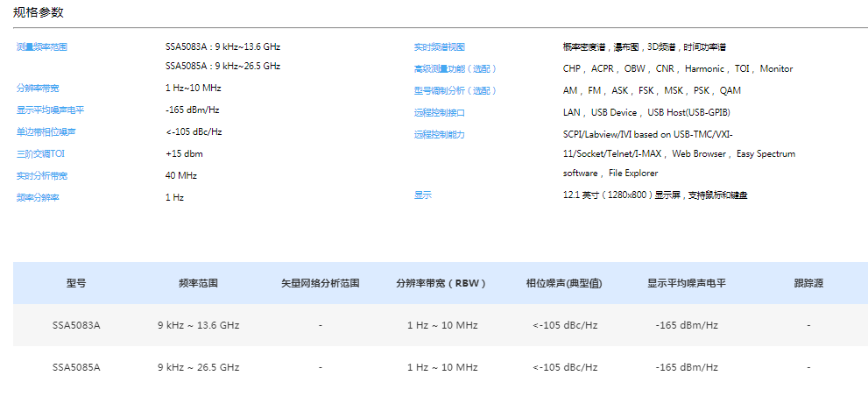
Task: Click the 跟踪源 dash in the SSA5085A row
Action: pos(808,367)
